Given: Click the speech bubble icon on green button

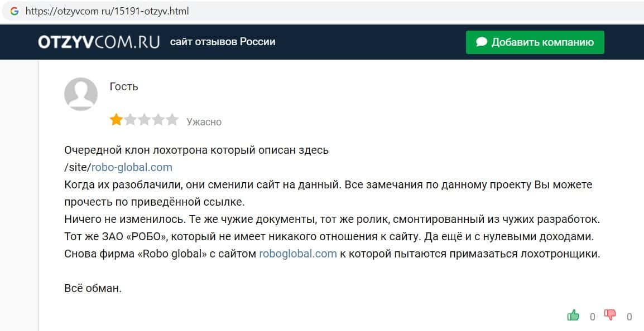Looking at the screenshot, I should pyautogui.click(x=482, y=42).
